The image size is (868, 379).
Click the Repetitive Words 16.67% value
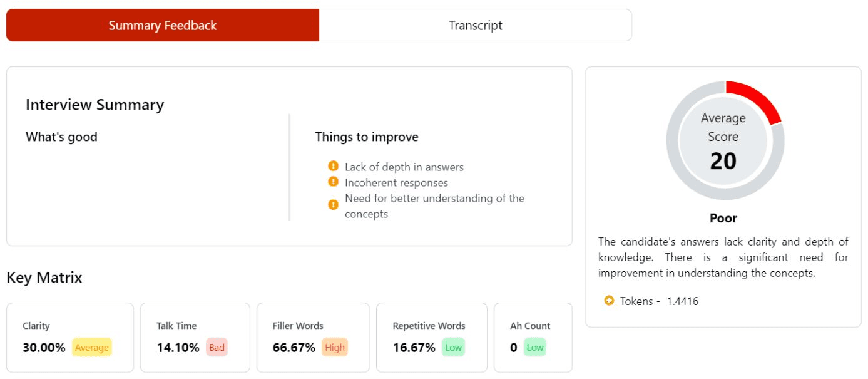(x=414, y=348)
